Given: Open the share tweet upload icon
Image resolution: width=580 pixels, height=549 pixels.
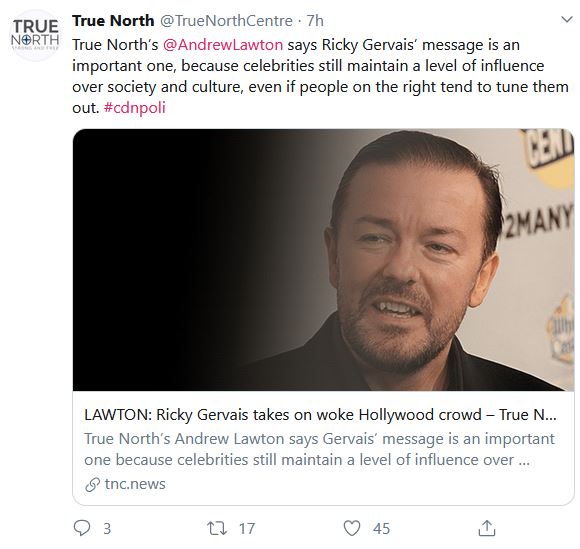Looking at the screenshot, I should pyautogui.click(x=487, y=528).
